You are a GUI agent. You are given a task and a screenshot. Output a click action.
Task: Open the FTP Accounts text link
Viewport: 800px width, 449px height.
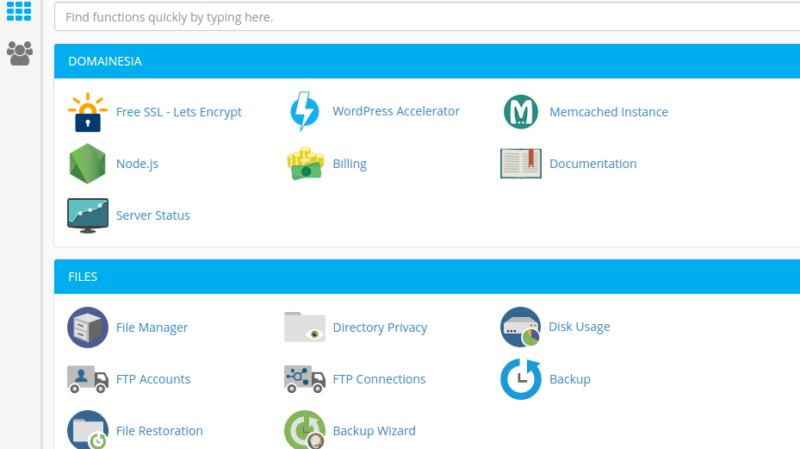[x=153, y=379]
